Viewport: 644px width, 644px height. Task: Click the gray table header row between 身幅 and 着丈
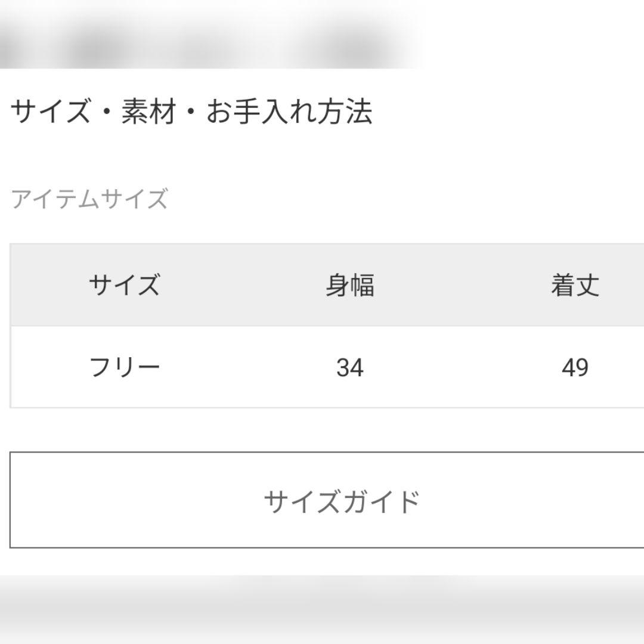pyautogui.click(x=463, y=286)
